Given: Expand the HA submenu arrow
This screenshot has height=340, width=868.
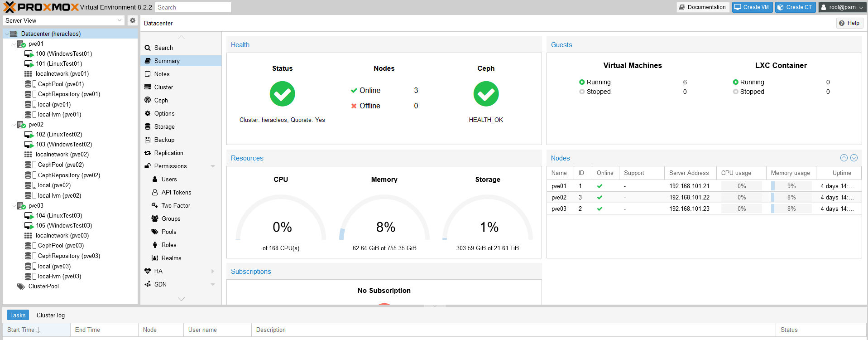Looking at the screenshot, I should [213, 271].
